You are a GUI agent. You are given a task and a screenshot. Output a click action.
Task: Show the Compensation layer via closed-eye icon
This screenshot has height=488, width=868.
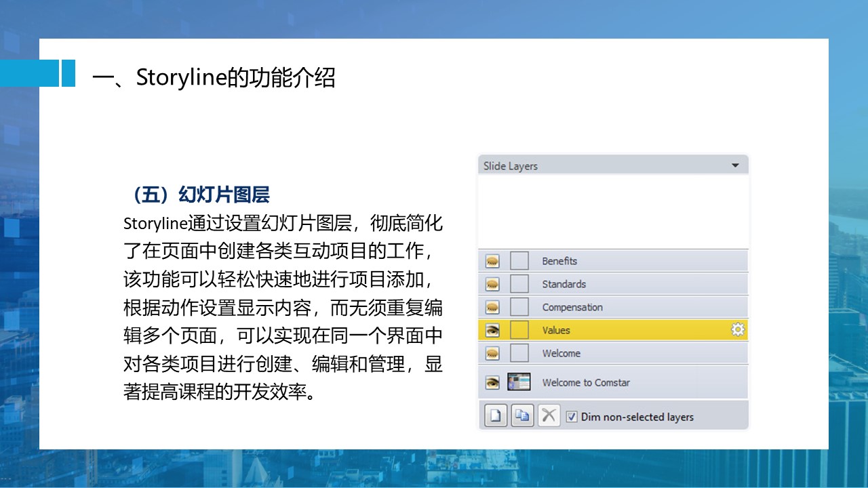click(x=493, y=307)
